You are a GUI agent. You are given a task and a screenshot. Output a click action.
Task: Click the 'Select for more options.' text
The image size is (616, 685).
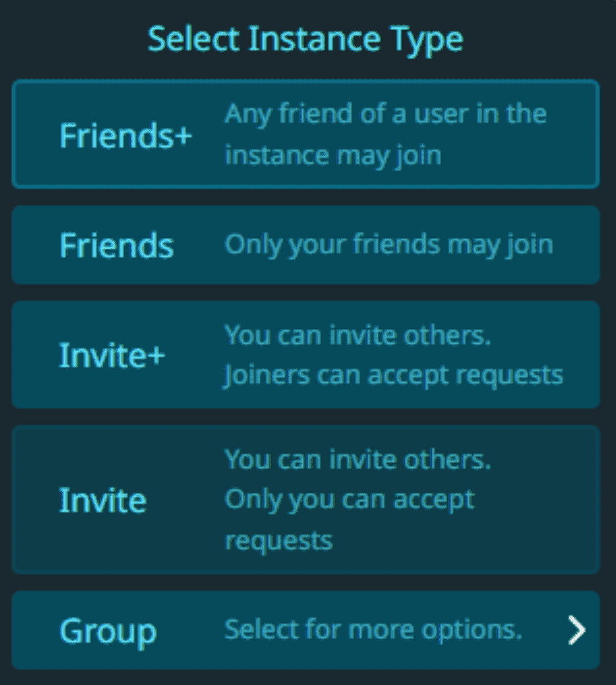(x=374, y=629)
